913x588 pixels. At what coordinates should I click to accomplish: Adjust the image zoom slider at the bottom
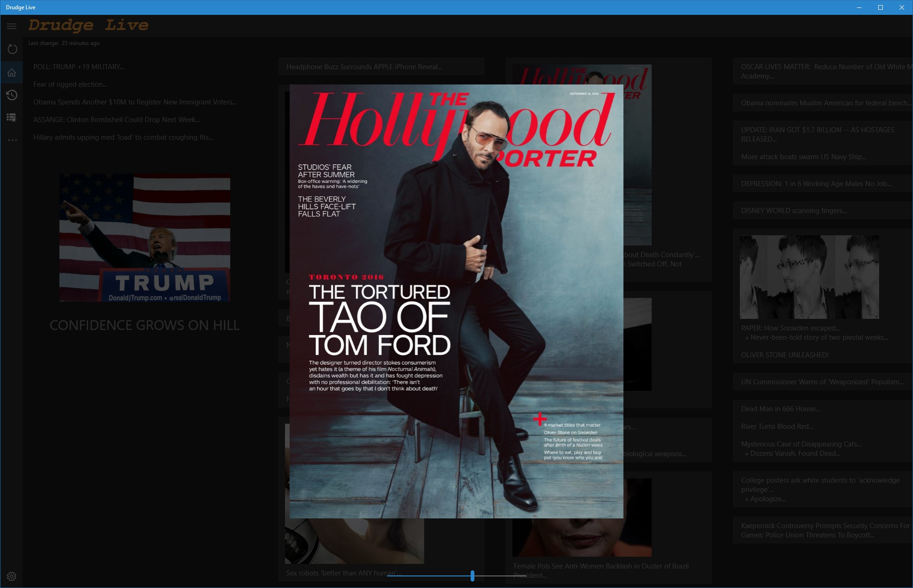tap(473, 575)
